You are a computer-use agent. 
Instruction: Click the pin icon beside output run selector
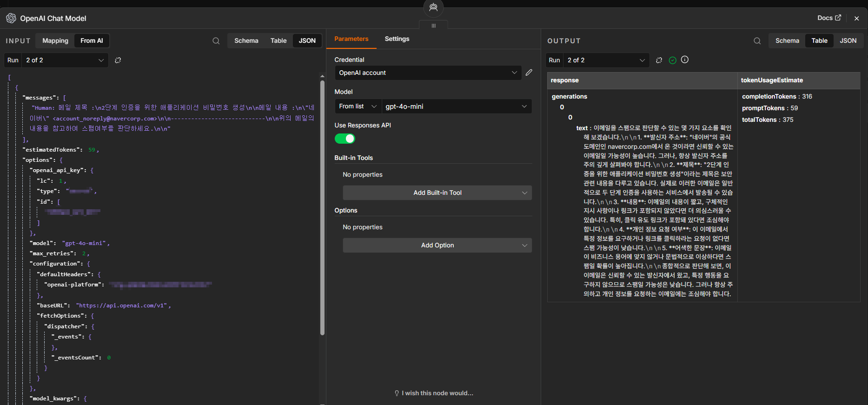[x=659, y=60]
